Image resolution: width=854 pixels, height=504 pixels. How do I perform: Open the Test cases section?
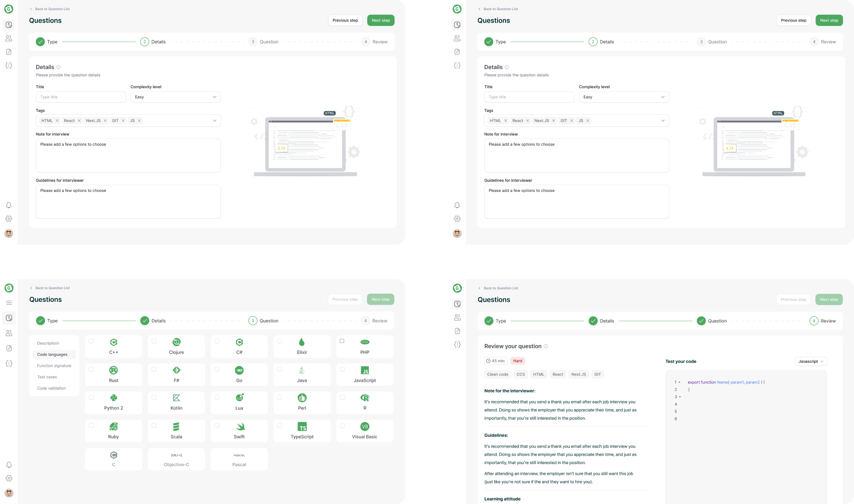point(47,377)
